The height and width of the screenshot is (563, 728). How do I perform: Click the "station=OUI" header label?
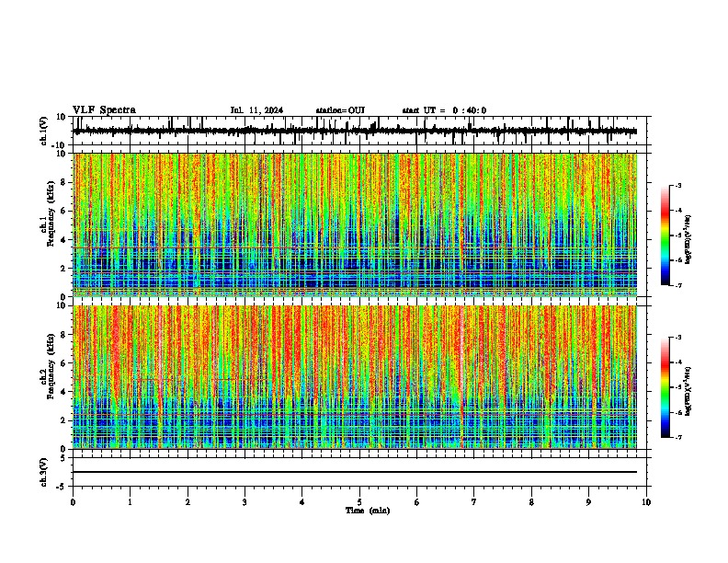(x=340, y=110)
